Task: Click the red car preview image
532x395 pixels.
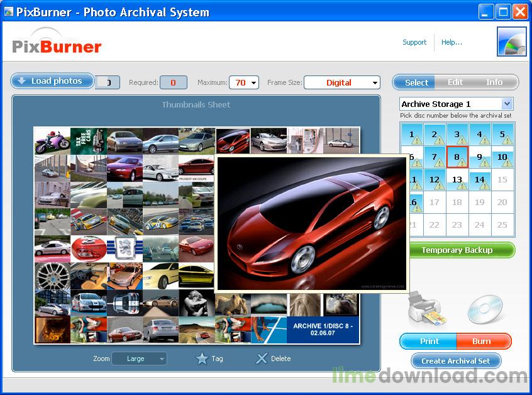Action: pyautogui.click(x=311, y=223)
